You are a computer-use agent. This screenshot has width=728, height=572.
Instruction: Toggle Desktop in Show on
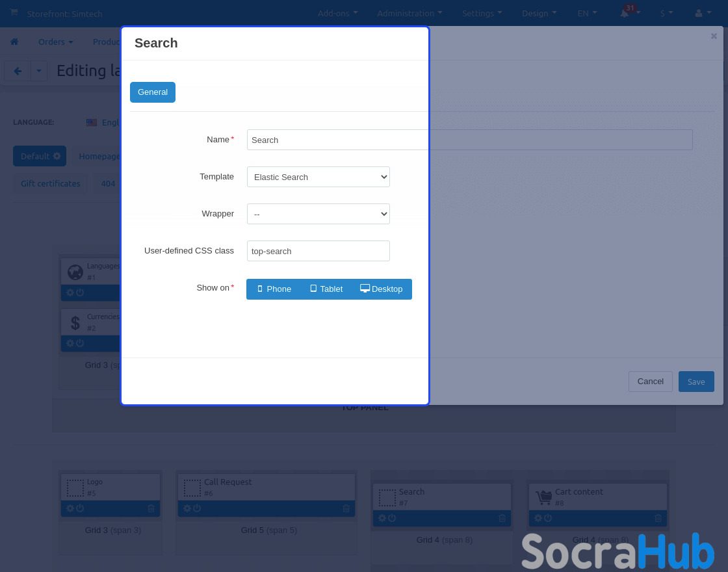coord(382,289)
